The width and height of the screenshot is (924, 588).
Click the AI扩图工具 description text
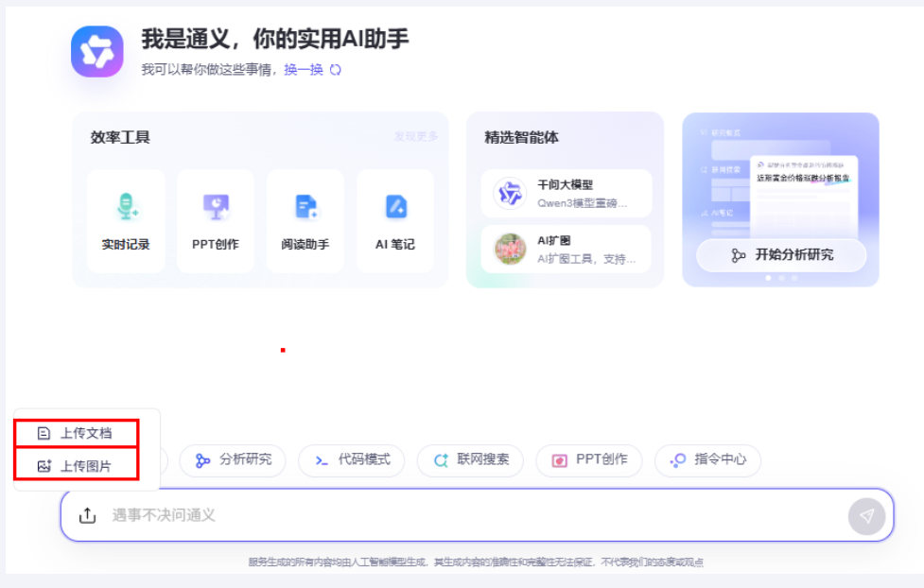(x=586, y=259)
